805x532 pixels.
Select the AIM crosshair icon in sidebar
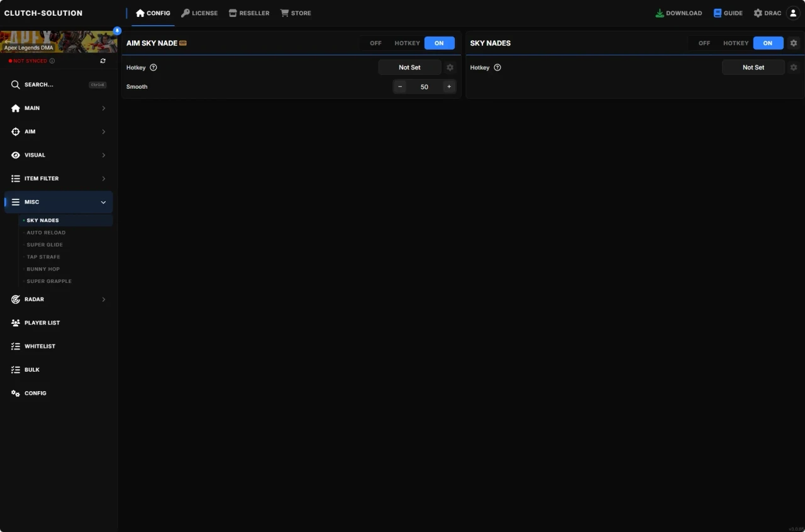[x=15, y=131]
